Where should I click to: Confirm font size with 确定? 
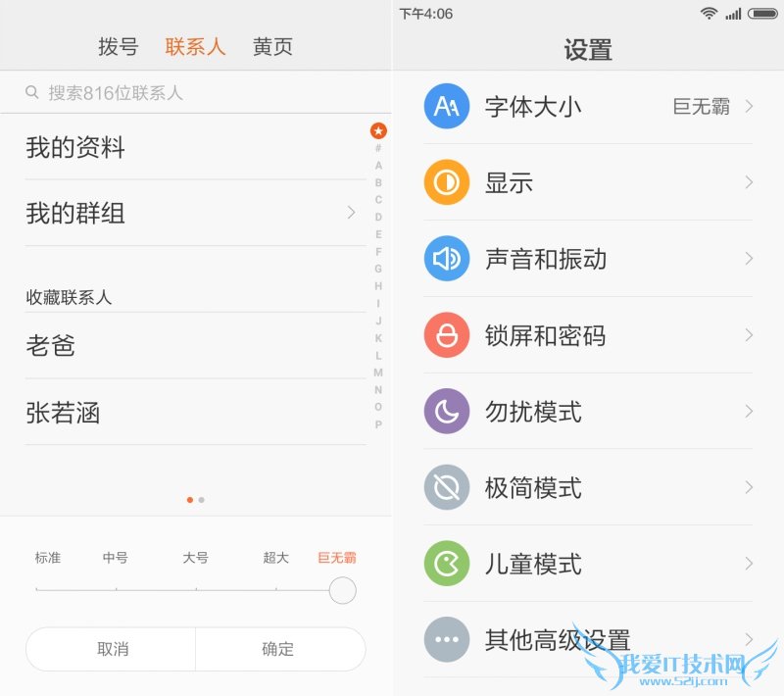(x=277, y=648)
